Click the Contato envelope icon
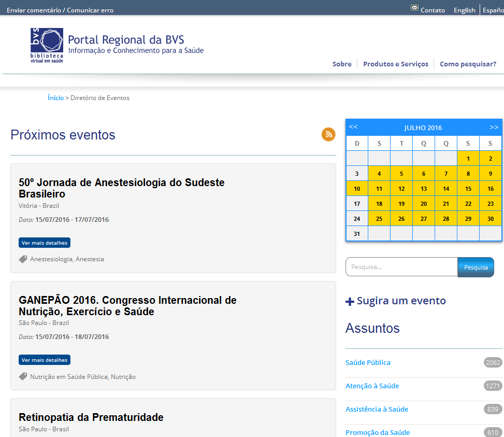This screenshot has height=437, width=504. pos(414,8)
